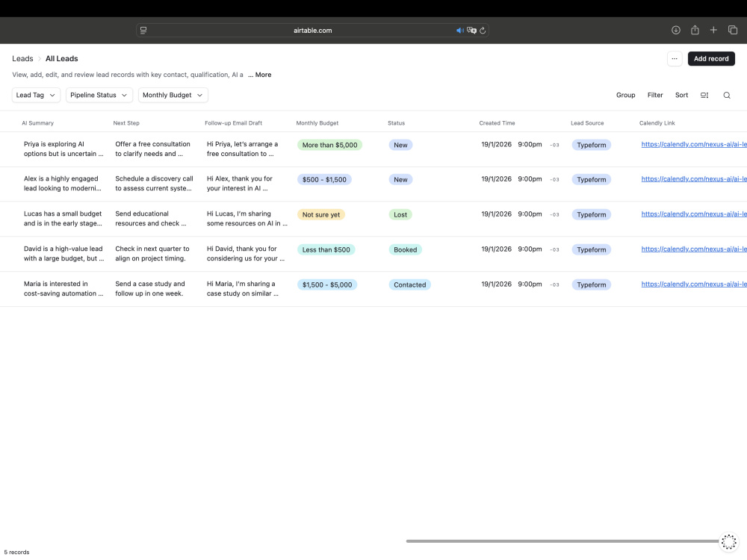
Task: Click 'Send educational resources' next step
Action: coord(151,219)
